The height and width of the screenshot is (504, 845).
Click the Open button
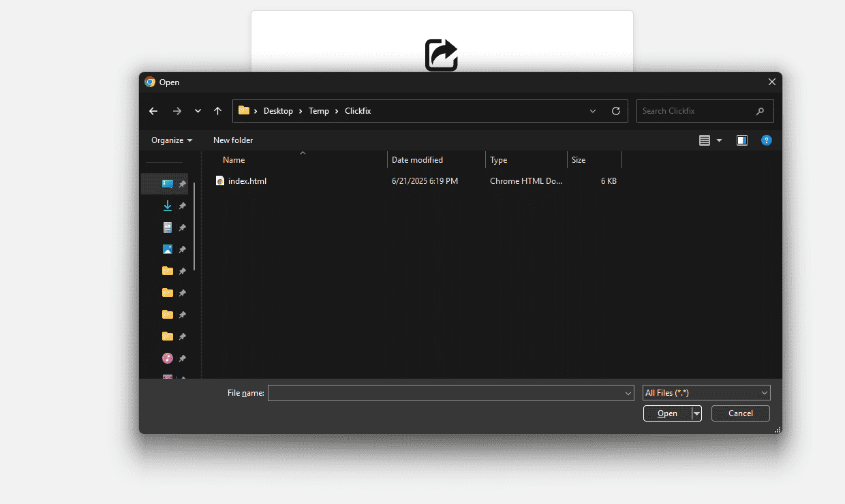[x=667, y=413]
